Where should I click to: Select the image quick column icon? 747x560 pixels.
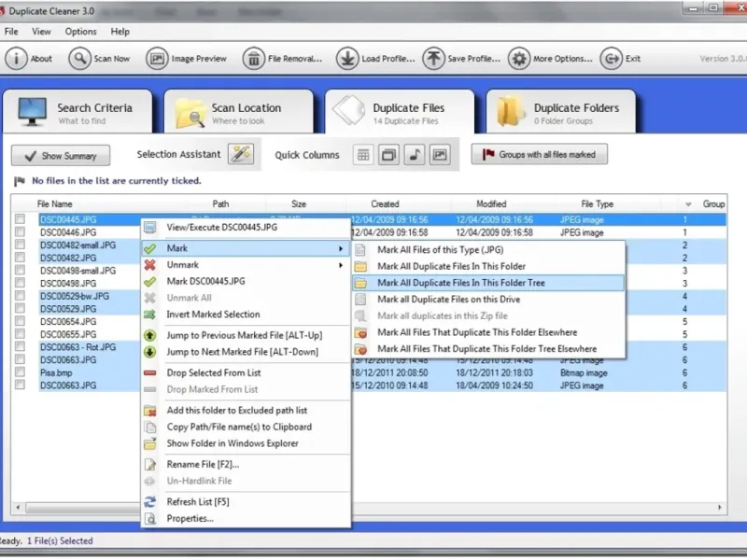438,155
